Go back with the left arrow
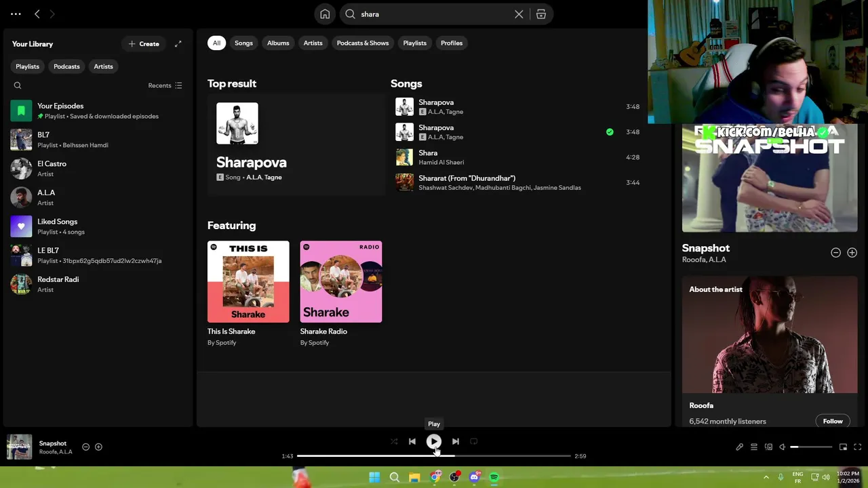Viewport: 868px width, 488px height. (x=37, y=14)
